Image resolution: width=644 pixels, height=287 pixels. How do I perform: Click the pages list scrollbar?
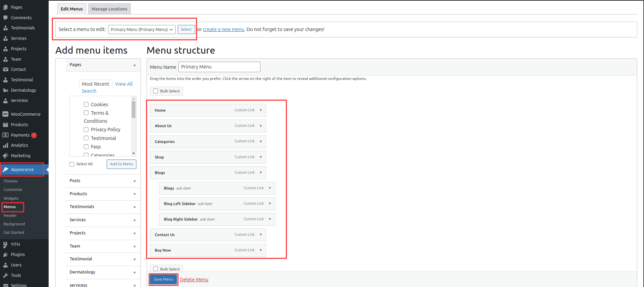click(134, 110)
